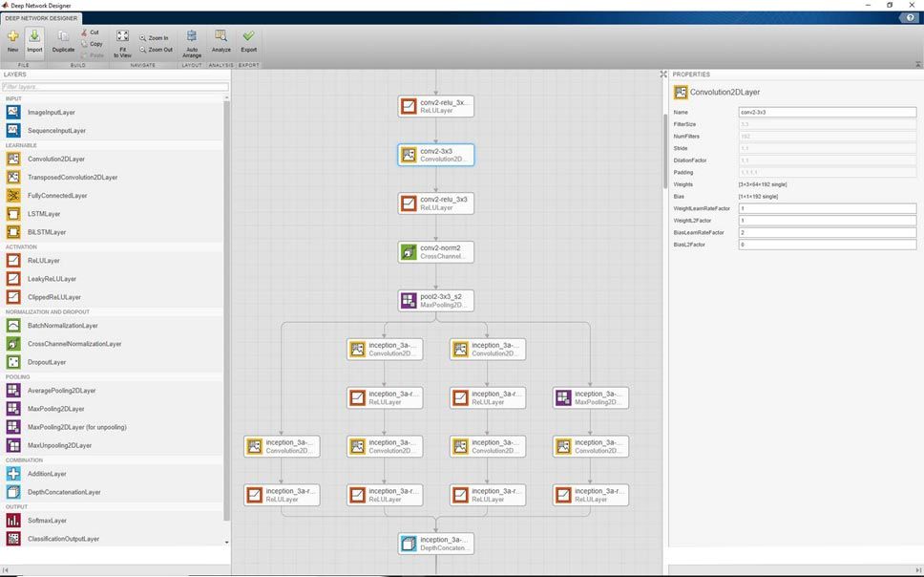924x577 pixels.
Task: Run Auto Arrange on the layout
Action: (192, 41)
